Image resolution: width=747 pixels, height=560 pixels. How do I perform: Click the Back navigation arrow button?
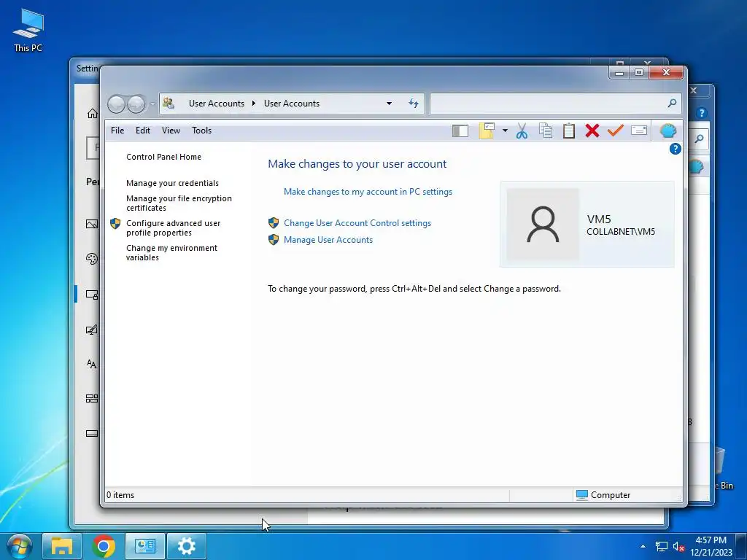click(116, 104)
